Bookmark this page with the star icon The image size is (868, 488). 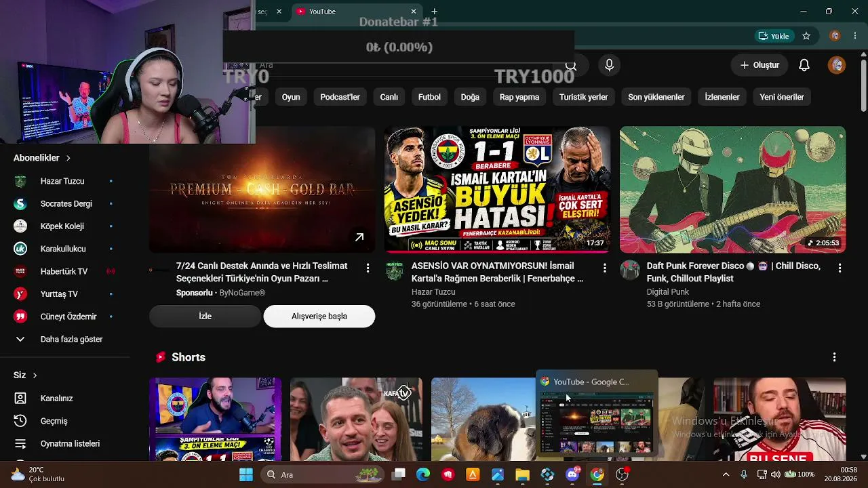coord(806,36)
